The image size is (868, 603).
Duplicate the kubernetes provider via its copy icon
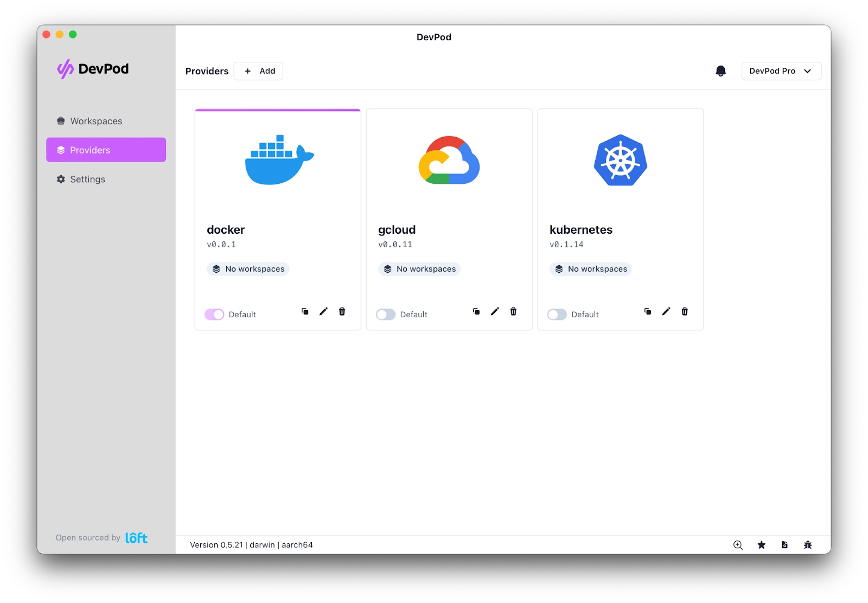[648, 311]
